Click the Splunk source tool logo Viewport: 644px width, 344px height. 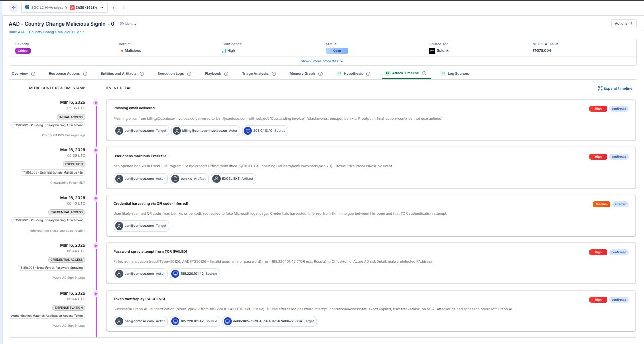(x=432, y=51)
